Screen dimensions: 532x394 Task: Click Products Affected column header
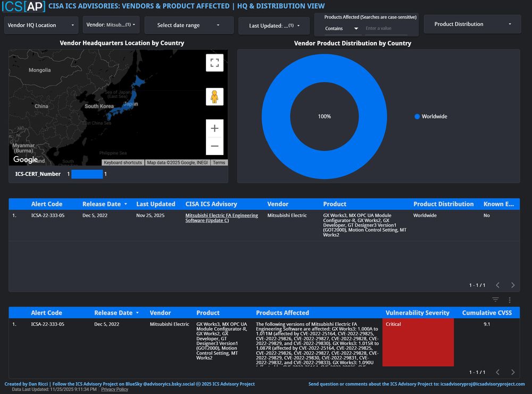pos(282,313)
